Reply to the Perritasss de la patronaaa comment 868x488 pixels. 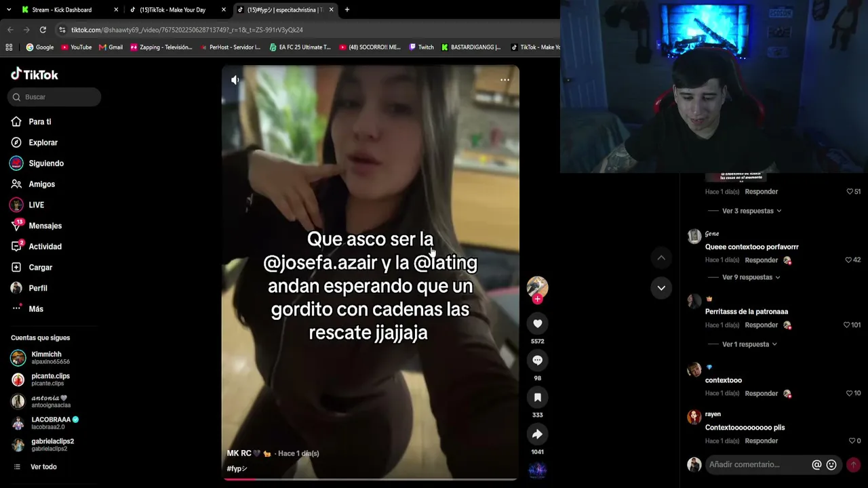761,325
